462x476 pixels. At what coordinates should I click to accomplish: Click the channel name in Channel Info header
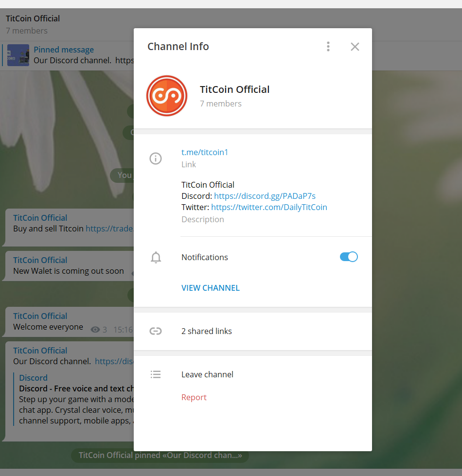pyautogui.click(x=234, y=89)
